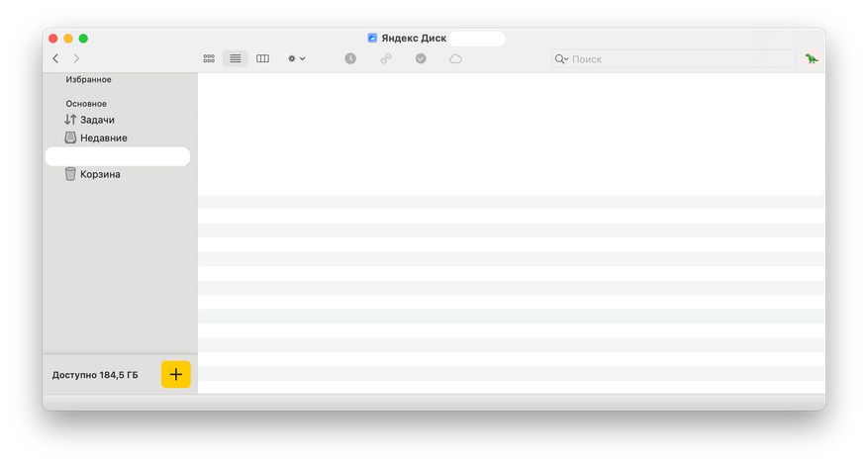Click the Избранное sidebar heading
This screenshot has height=467, width=868.
coord(88,80)
